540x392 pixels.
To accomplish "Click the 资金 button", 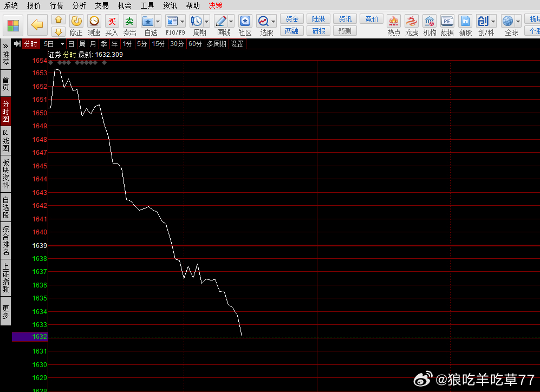I will coord(292,19).
